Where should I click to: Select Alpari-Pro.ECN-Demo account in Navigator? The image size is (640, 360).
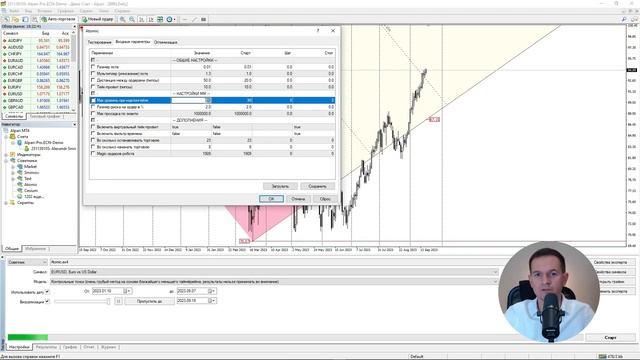(44, 143)
